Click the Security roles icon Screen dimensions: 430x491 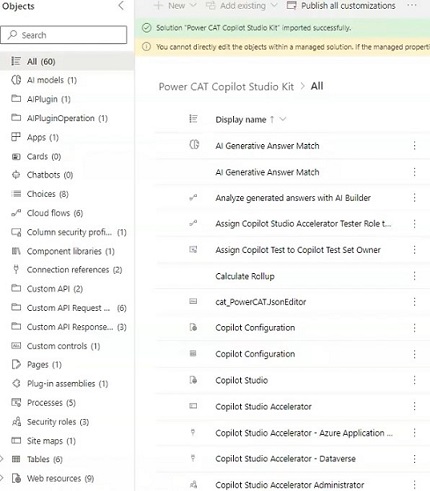pyautogui.click(x=16, y=422)
